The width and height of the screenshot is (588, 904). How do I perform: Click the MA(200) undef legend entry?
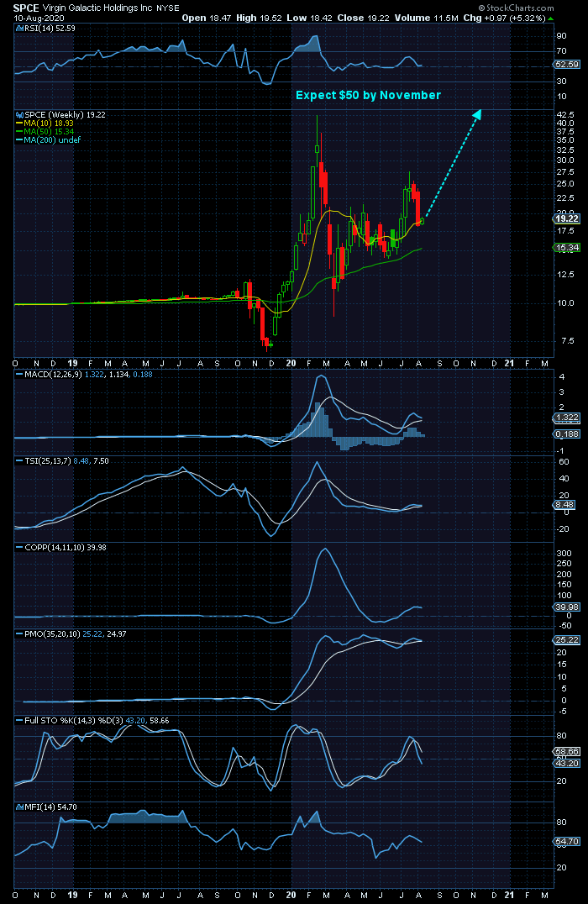click(49, 139)
